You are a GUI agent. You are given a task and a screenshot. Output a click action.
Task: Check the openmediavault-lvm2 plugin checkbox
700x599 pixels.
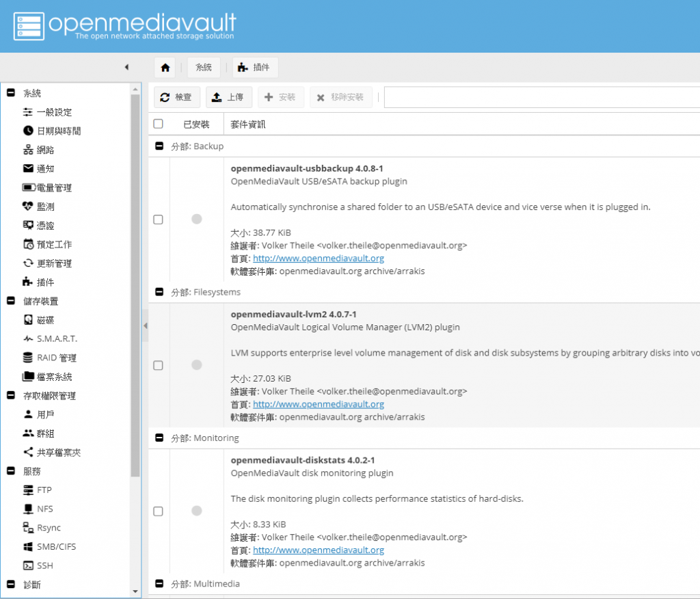tap(158, 365)
